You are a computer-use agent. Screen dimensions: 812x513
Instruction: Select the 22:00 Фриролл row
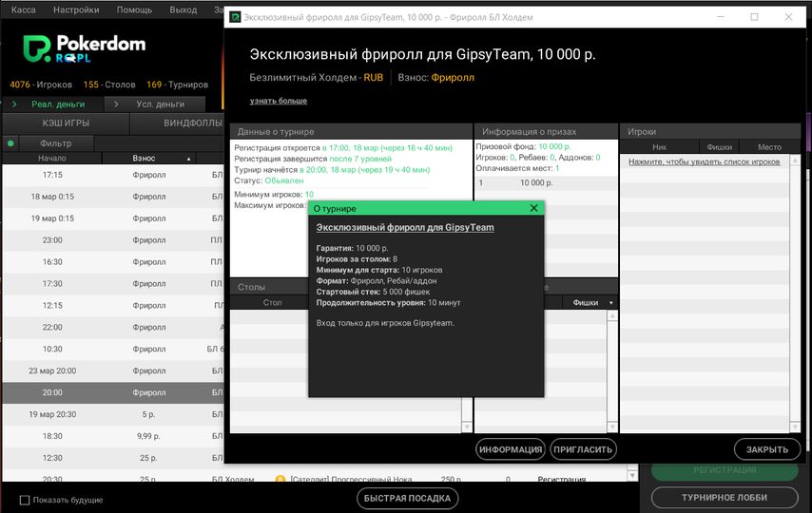[x=113, y=327]
